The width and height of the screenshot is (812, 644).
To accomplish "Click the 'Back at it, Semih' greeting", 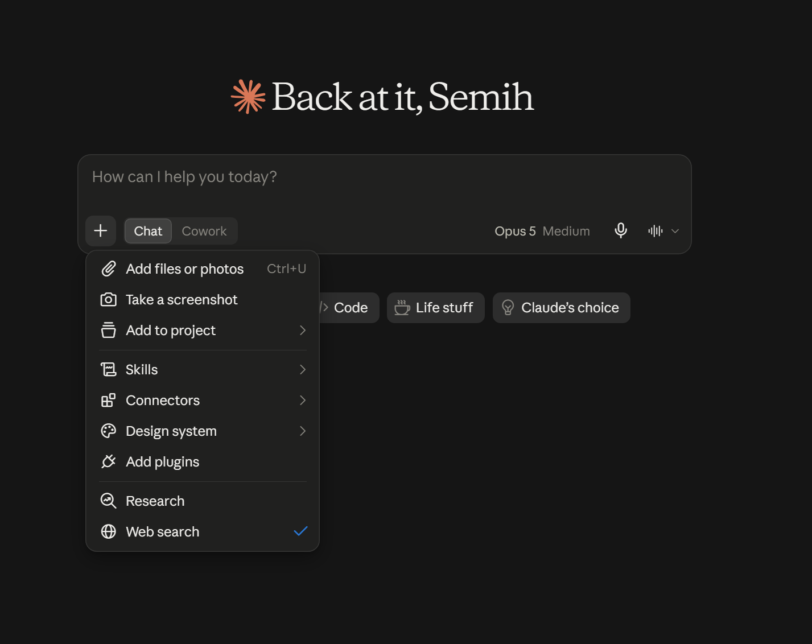I will [403, 97].
